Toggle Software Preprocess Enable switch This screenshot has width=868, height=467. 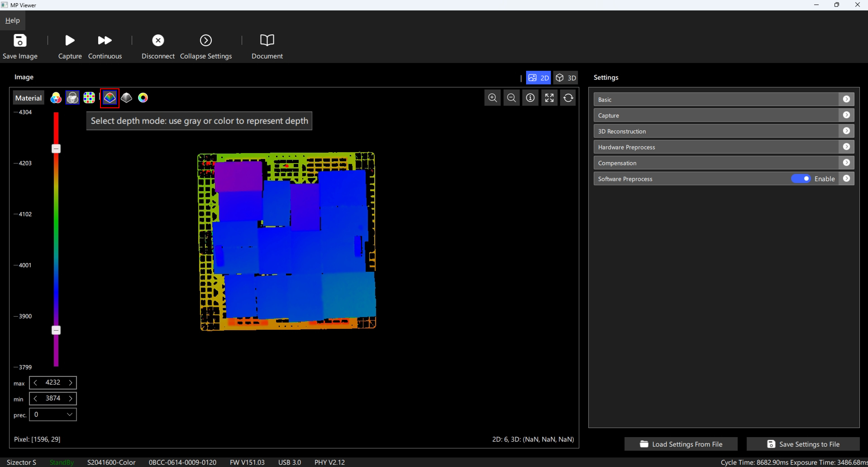pos(801,178)
